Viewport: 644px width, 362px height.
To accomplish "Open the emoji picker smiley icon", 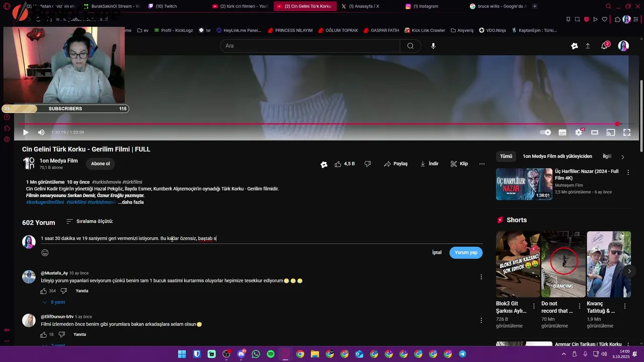I will click(45, 253).
